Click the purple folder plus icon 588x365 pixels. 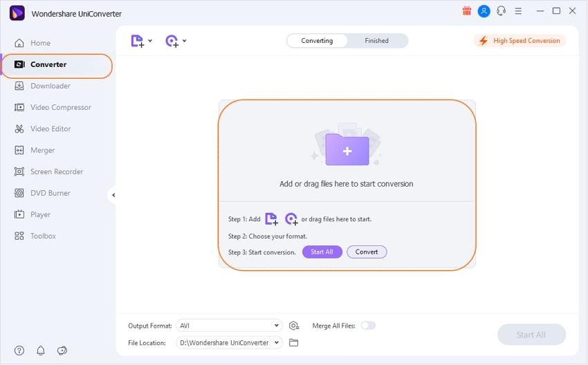click(347, 149)
